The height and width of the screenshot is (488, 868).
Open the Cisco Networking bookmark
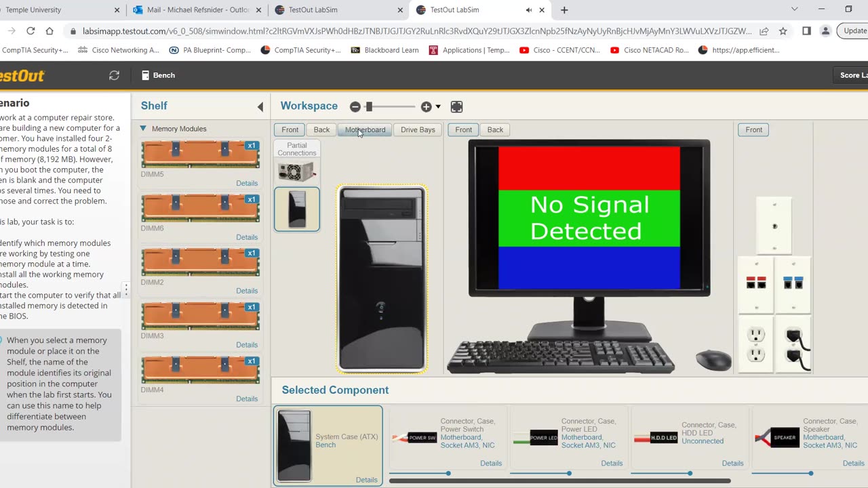click(x=119, y=50)
